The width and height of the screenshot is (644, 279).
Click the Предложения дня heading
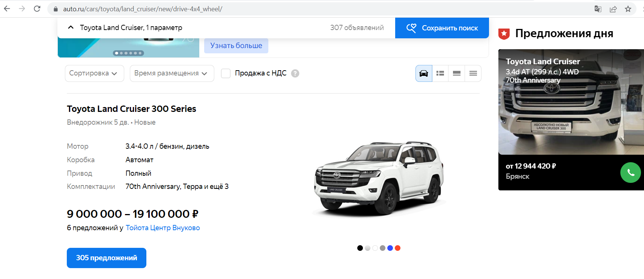point(564,33)
